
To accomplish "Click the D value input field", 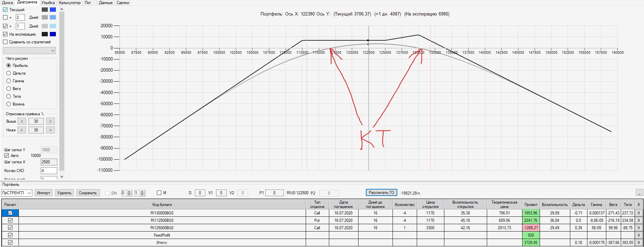I will 200,193.
